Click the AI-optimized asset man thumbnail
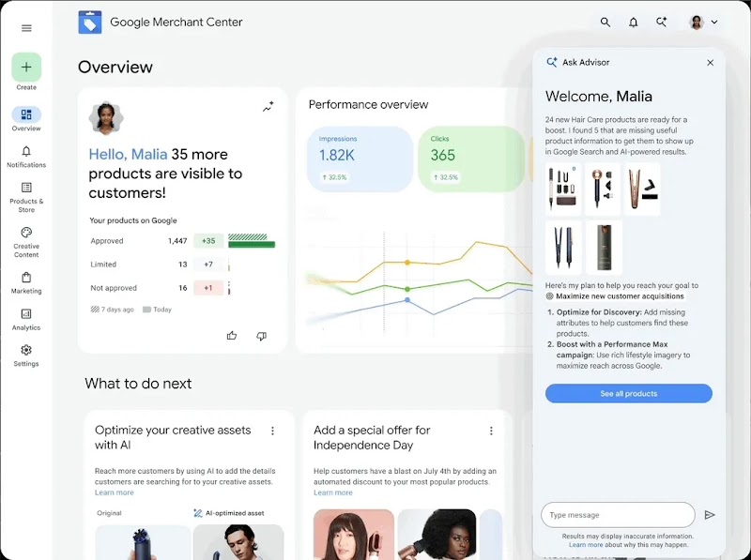The height and width of the screenshot is (560, 751). point(238,542)
